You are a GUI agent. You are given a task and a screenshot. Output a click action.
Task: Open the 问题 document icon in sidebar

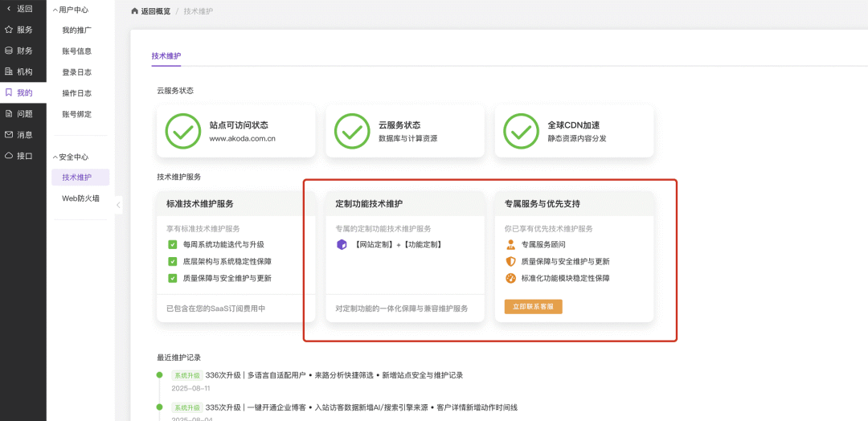pyautogui.click(x=8, y=113)
